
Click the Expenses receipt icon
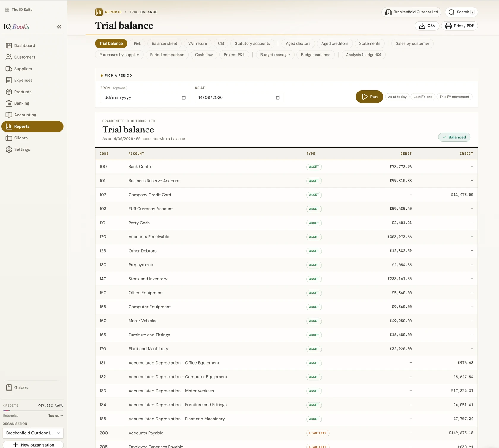(9, 80)
